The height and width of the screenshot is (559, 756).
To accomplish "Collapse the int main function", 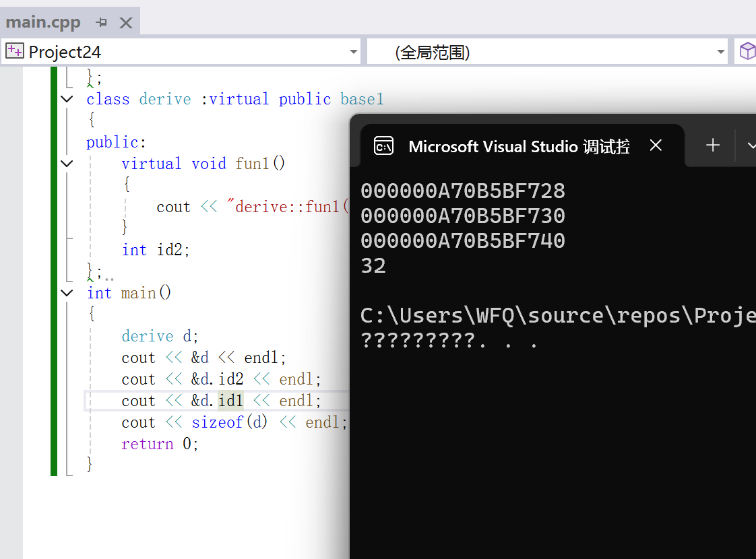I will (x=67, y=293).
